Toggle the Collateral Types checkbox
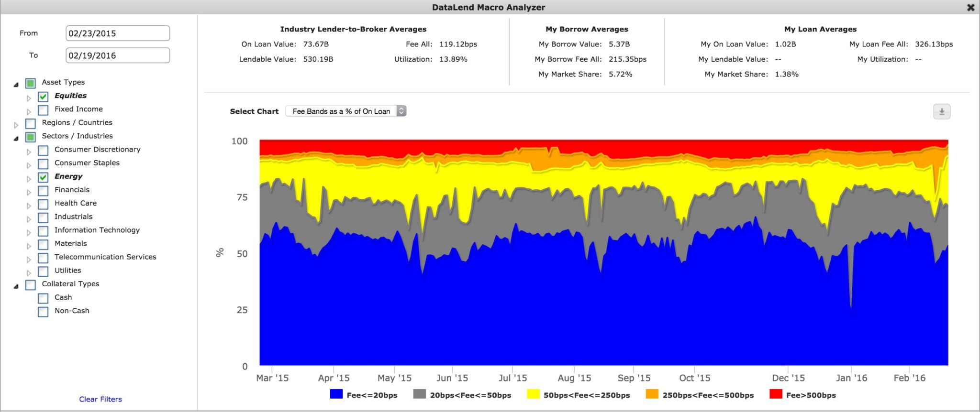Image resolution: width=980 pixels, height=412 pixels. click(30, 285)
